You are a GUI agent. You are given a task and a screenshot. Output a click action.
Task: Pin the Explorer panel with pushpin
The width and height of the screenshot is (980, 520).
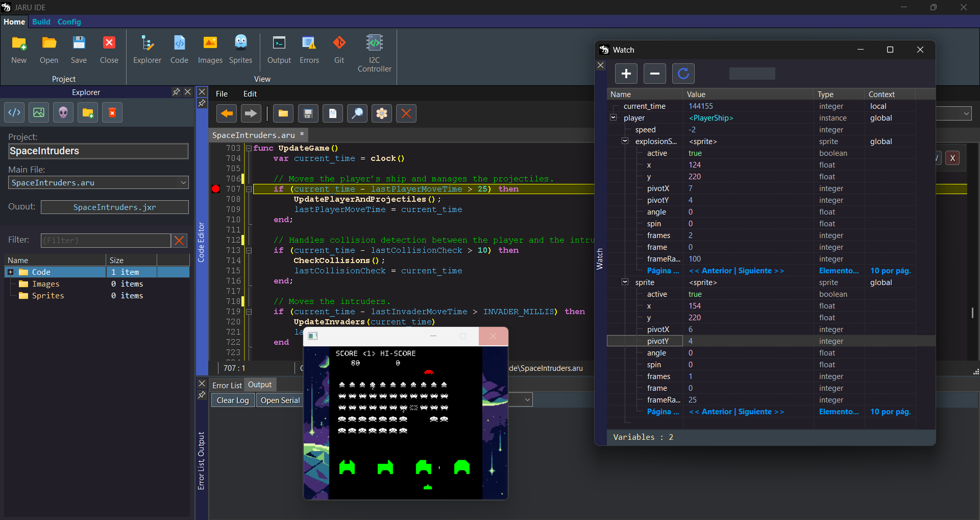pos(176,92)
